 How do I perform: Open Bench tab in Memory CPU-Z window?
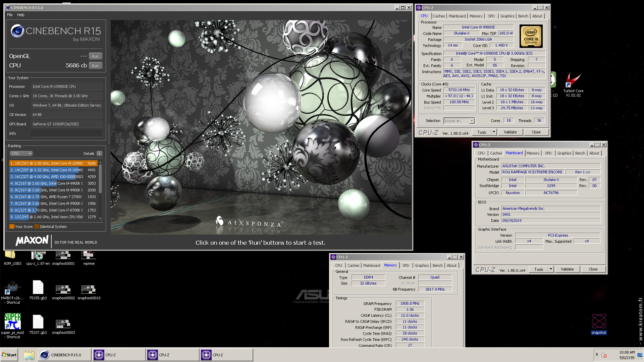(437, 265)
